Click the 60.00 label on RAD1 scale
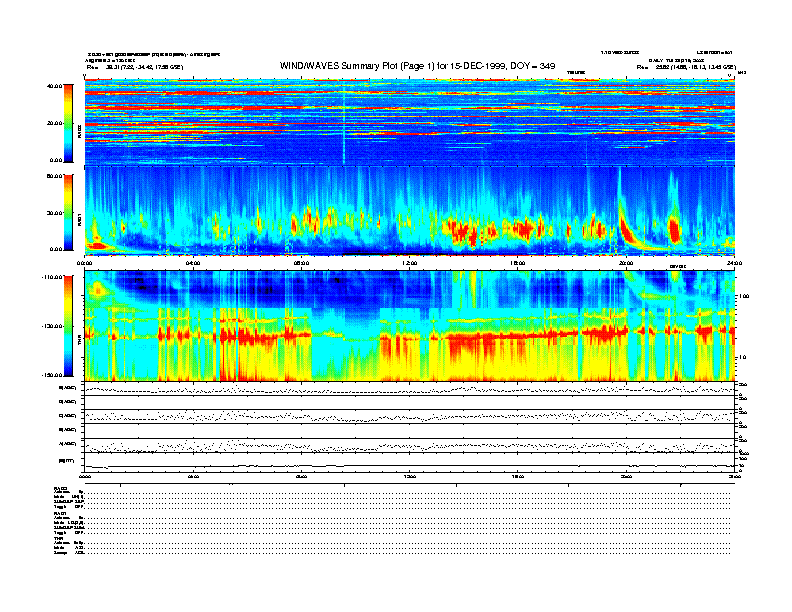 click(54, 176)
